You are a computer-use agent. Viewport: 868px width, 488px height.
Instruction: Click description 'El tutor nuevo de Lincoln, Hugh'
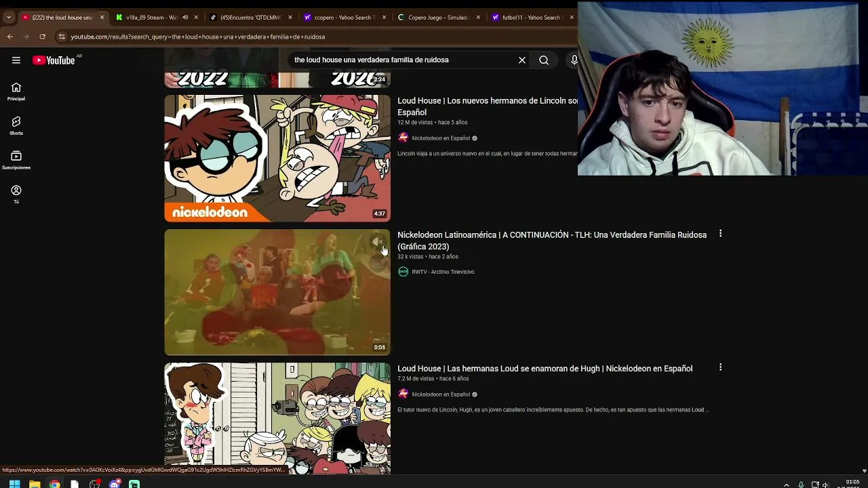[553, 410]
